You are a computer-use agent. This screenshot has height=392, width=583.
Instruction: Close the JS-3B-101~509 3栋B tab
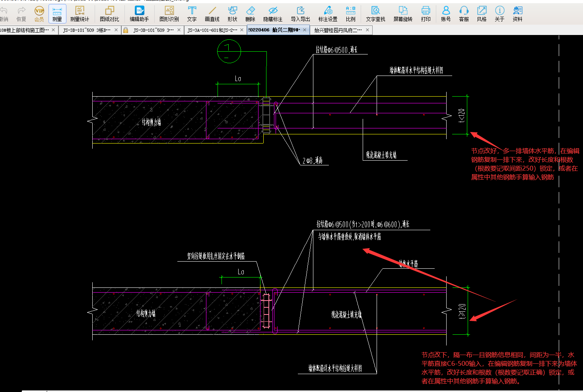click(116, 30)
